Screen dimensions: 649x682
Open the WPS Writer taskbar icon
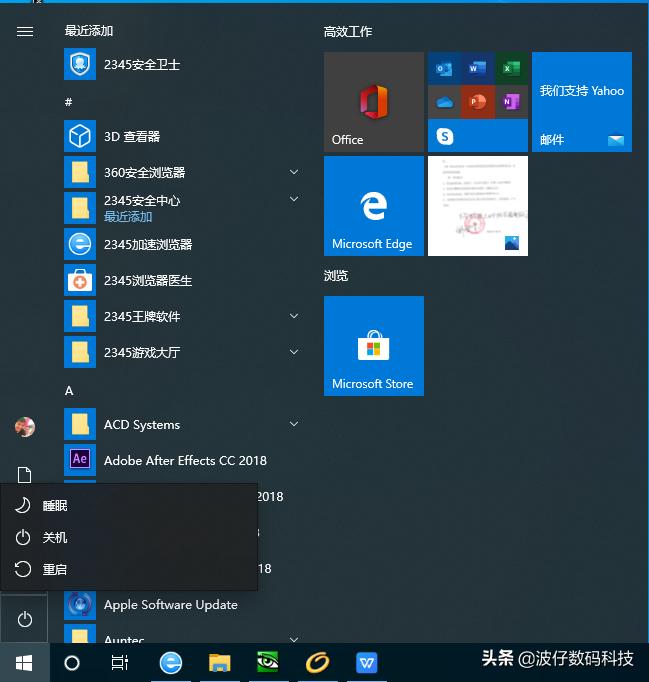(x=367, y=663)
